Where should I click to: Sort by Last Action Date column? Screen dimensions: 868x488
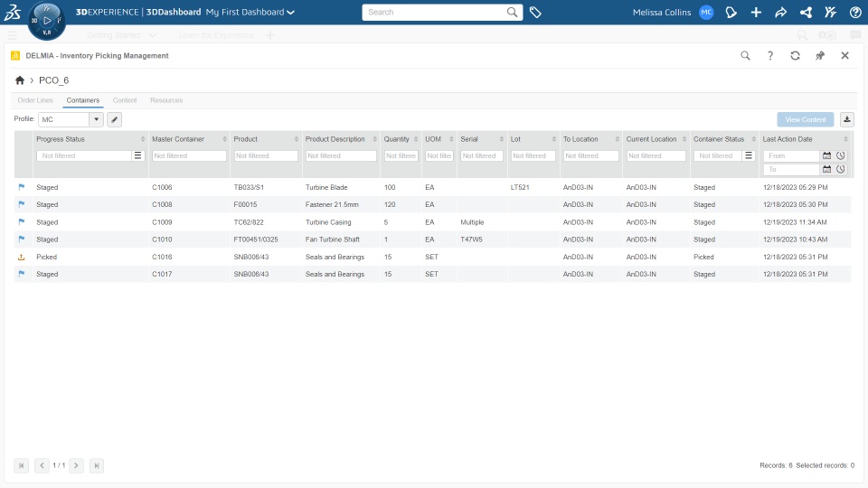[846, 139]
